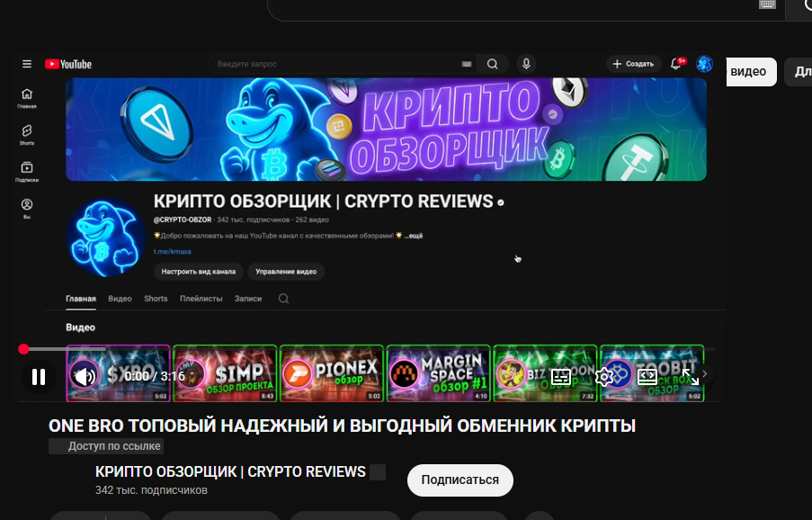Open the notifications bell
Image resolution: width=812 pixels, height=520 pixels.
676,64
